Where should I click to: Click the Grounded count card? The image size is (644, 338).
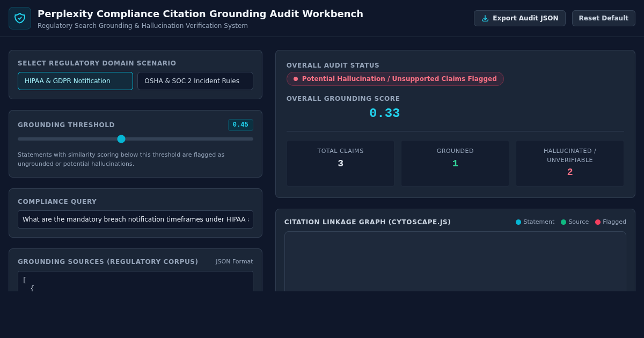click(x=455, y=164)
